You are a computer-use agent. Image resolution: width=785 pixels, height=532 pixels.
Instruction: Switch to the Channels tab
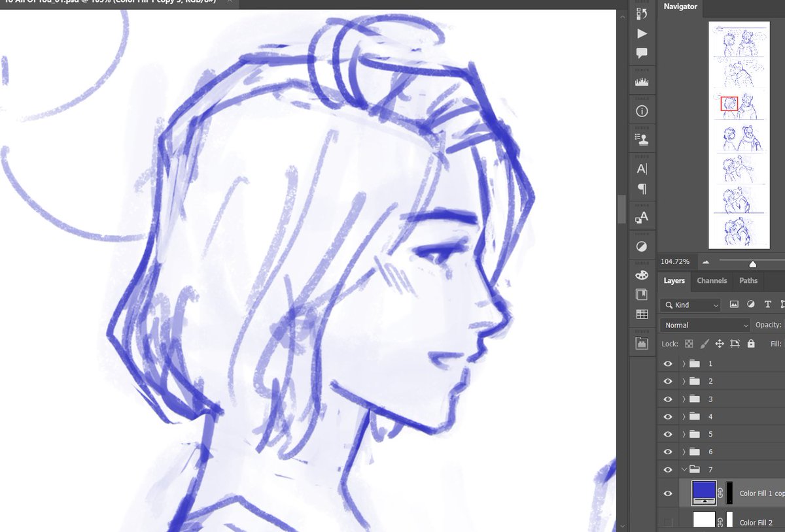[x=712, y=280]
